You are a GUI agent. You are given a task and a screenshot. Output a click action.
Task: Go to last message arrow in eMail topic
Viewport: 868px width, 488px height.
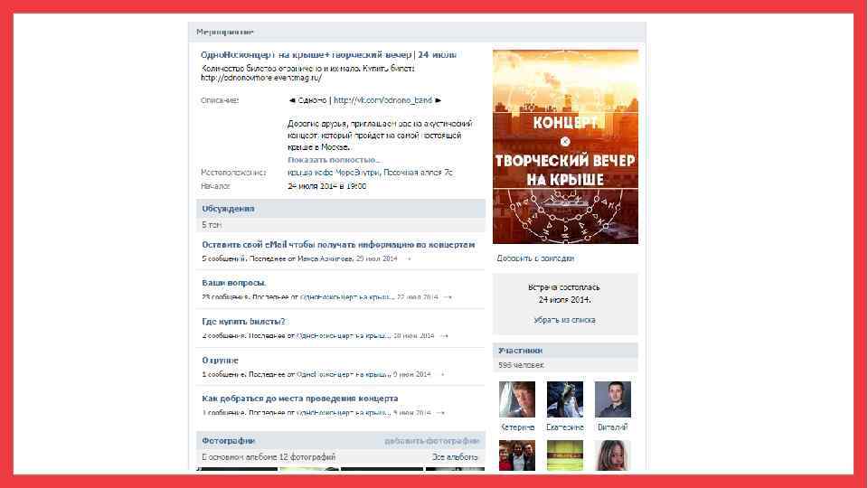408,259
